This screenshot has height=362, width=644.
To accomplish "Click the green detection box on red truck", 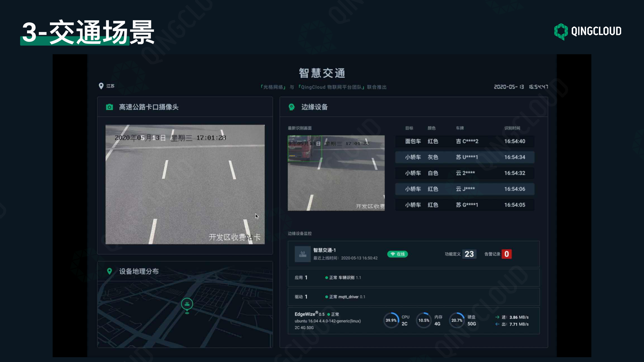I will point(305,149).
